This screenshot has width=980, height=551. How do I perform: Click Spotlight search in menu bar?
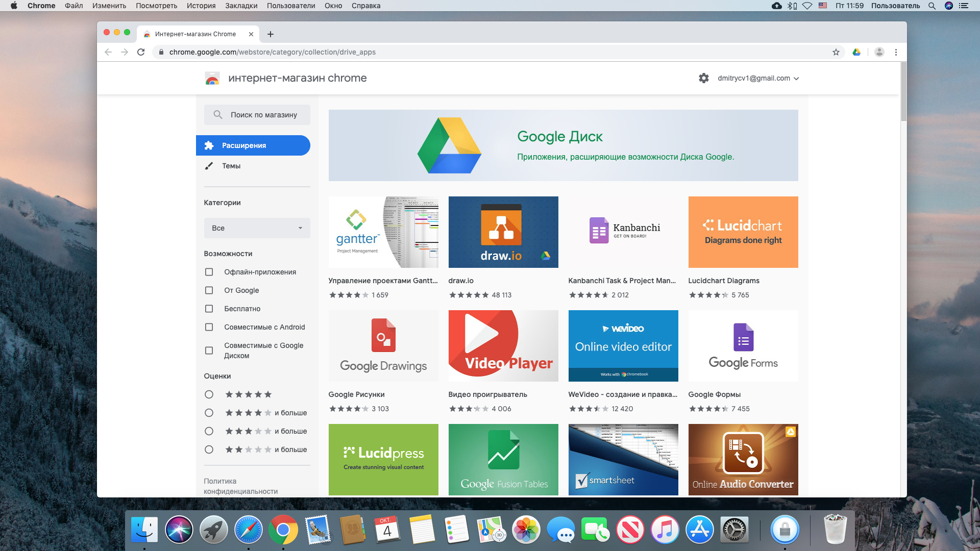click(932, 6)
